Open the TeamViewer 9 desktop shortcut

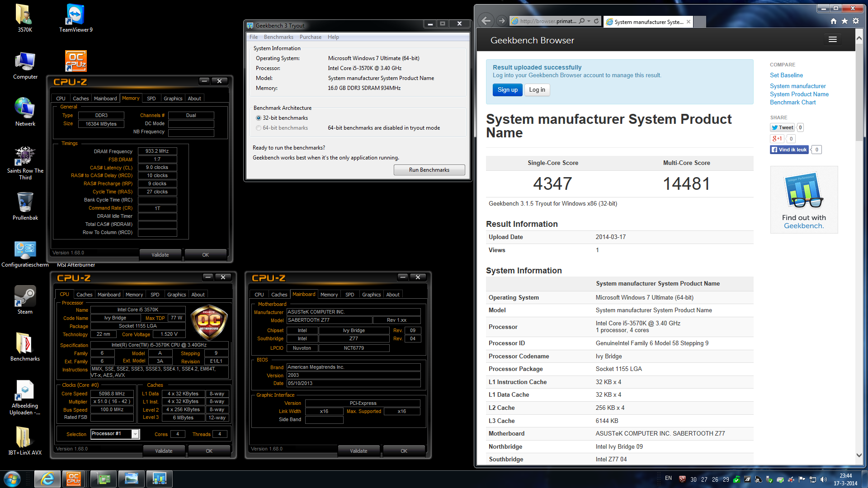tap(75, 18)
